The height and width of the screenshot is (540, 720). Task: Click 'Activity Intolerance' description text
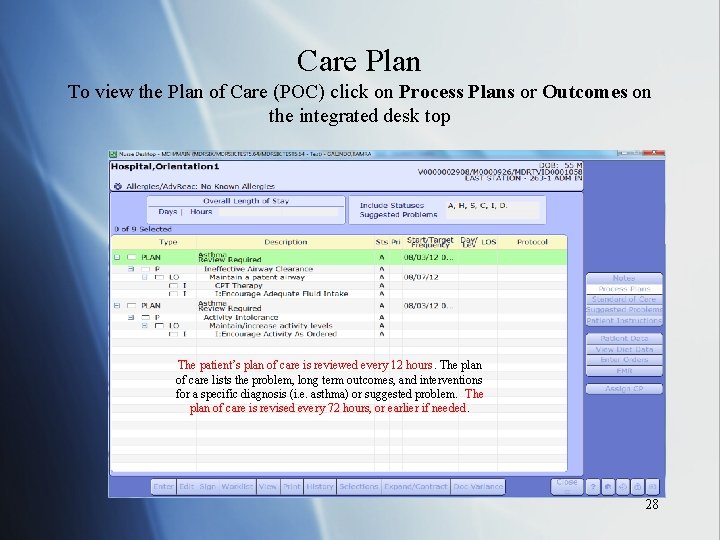click(241, 317)
